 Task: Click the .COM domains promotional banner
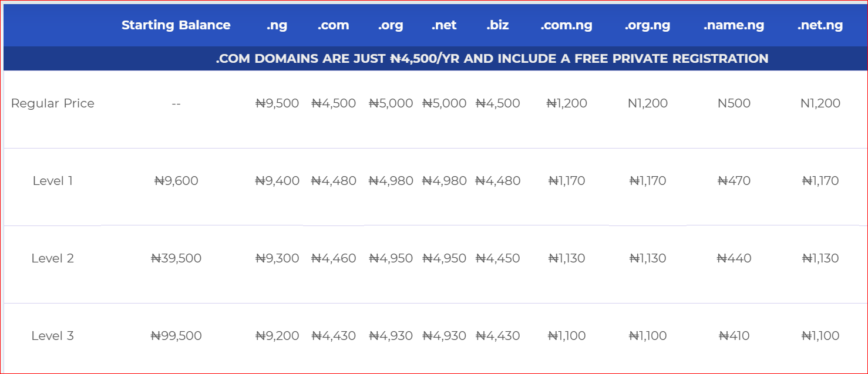[492, 59]
